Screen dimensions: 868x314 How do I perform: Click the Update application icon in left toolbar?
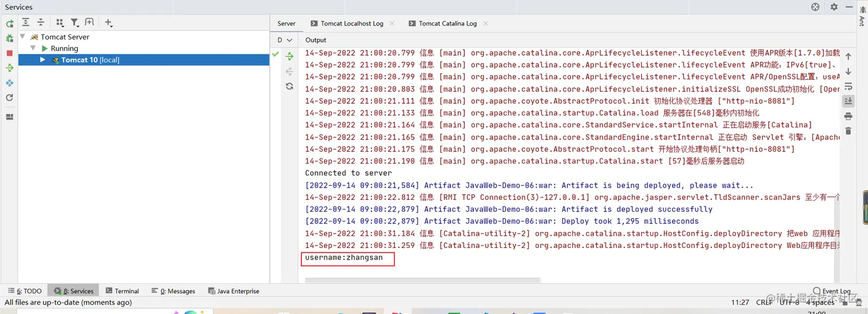click(x=9, y=38)
